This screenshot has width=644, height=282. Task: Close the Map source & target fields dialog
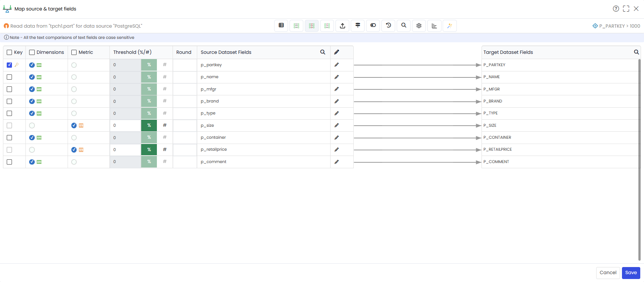click(x=636, y=9)
